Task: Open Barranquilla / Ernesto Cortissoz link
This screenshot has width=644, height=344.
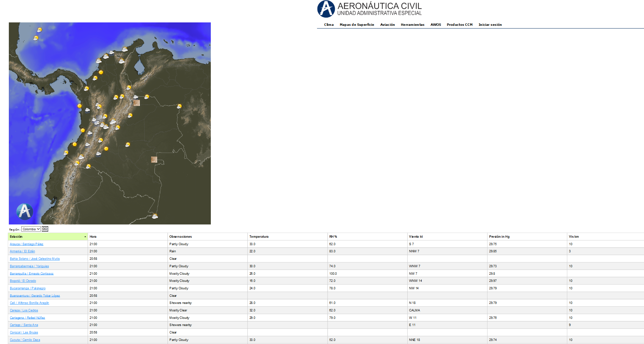Action: click(32, 274)
